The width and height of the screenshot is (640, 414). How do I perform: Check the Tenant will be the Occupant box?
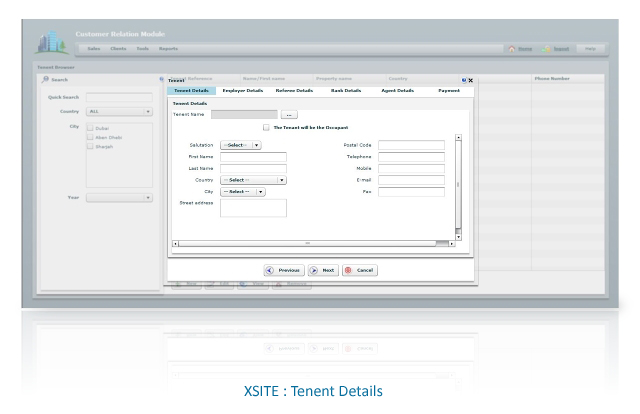tap(266, 127)
